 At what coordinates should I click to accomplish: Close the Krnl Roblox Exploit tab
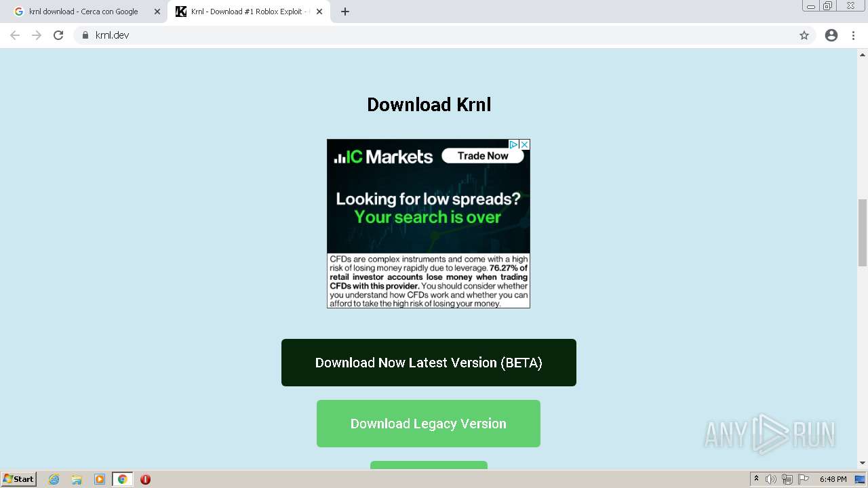point(319,12)
